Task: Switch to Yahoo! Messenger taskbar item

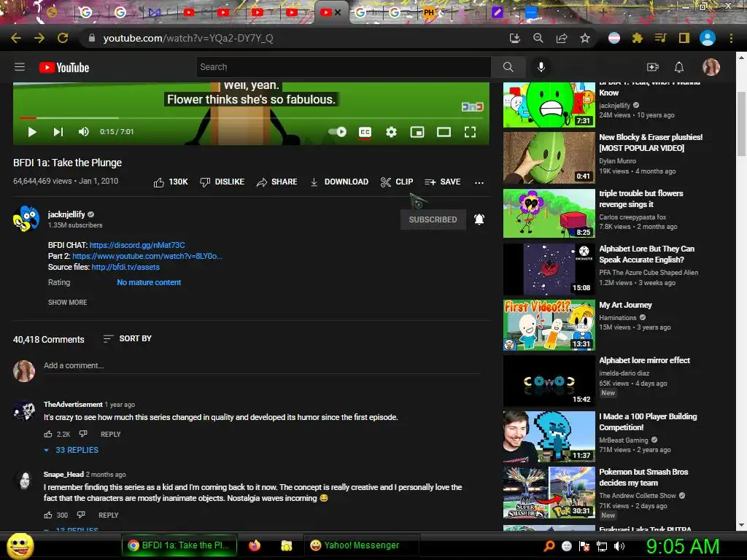Action: click(x=362, y=545)
